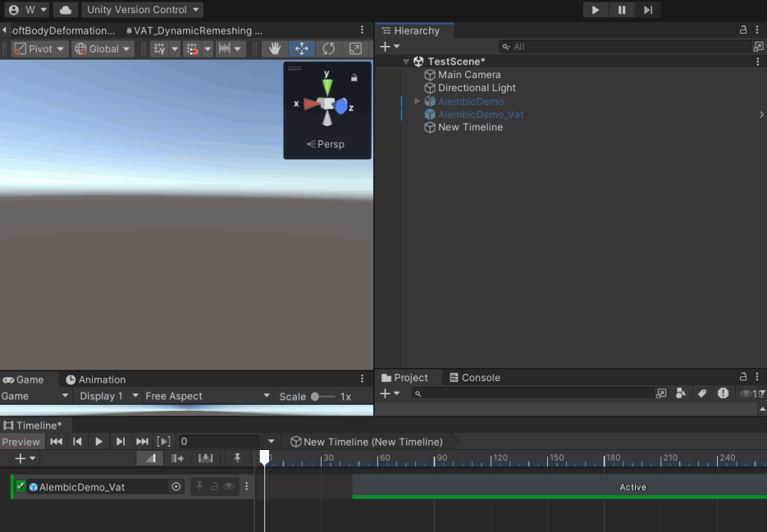Viewport: 767px width, 532px height.
Task: Click the cloud services icon
Action: [66, 10]
